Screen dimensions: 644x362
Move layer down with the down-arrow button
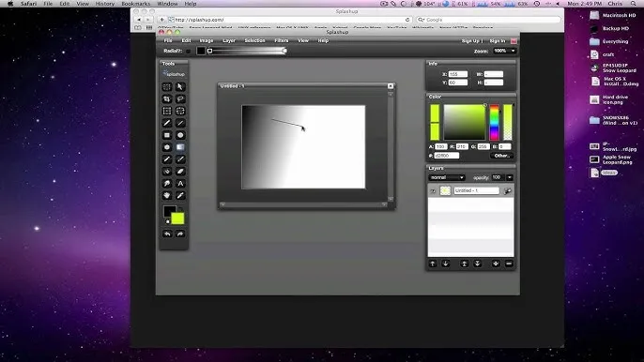point(446,264)
